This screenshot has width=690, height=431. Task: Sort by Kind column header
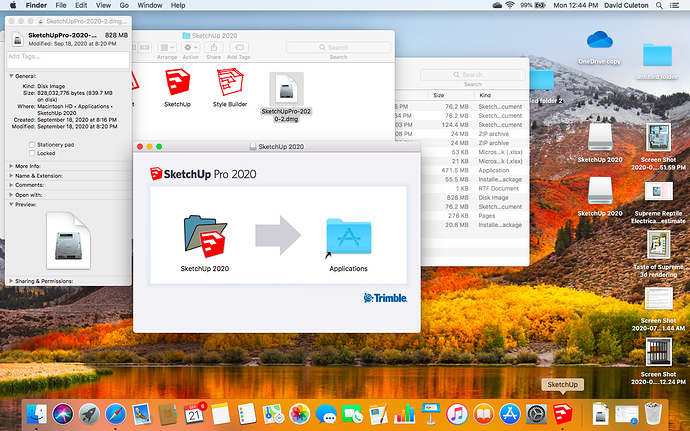pos(501,95)
